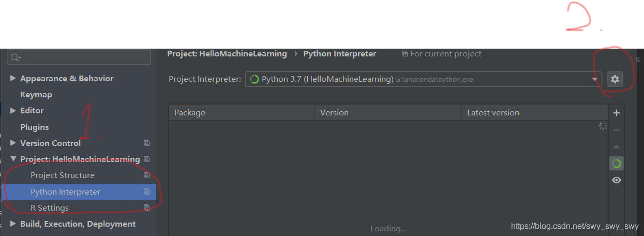The height and width of the screenshot is (236, 644).
Task: Expand Build, Execution, Deployment section
Action: 13,224
